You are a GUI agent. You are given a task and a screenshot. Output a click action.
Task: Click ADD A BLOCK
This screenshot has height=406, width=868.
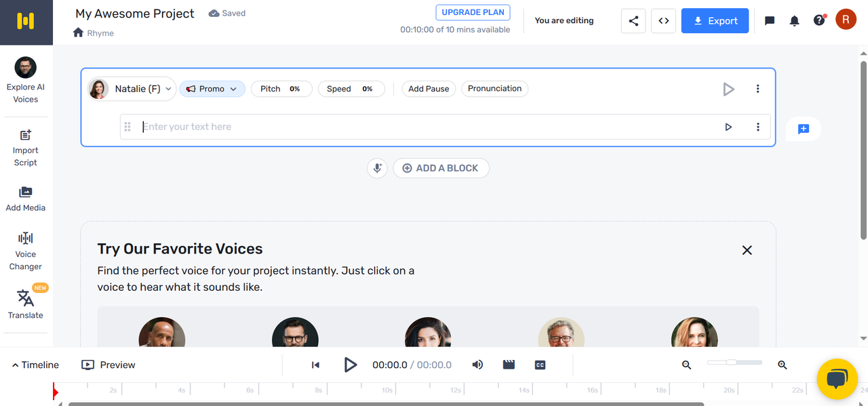pos(441,168)
